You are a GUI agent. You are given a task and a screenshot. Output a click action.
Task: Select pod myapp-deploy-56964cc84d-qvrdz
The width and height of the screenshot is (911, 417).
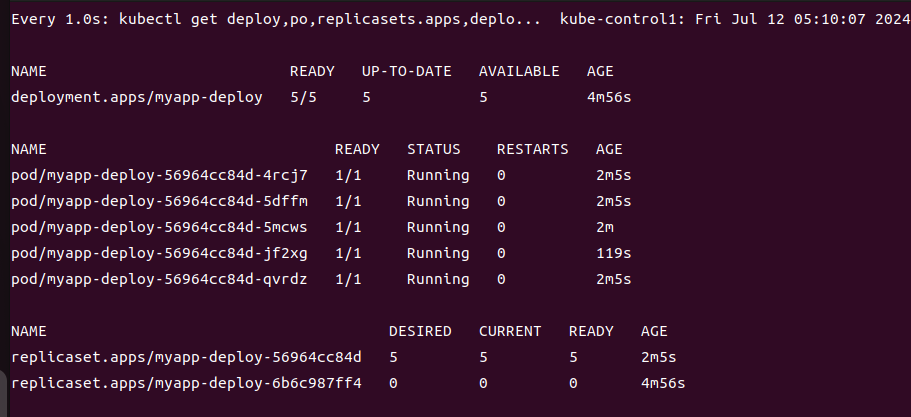[159, 279]
